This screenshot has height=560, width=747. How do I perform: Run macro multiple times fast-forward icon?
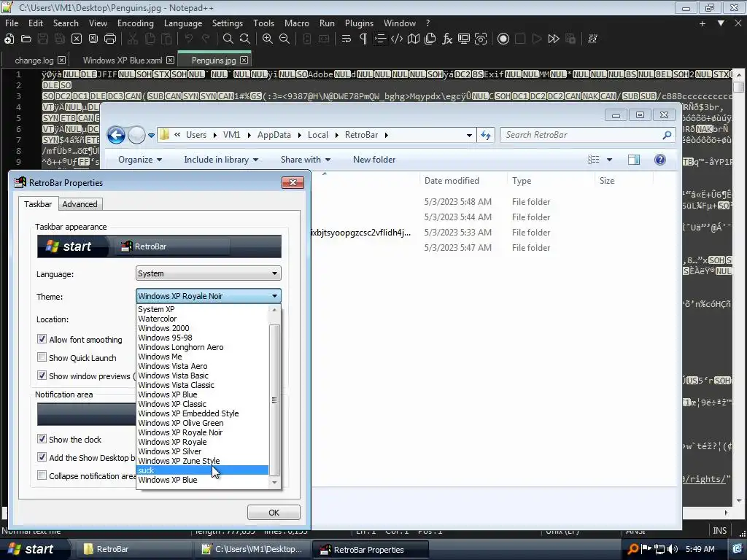tap(554, 39)
